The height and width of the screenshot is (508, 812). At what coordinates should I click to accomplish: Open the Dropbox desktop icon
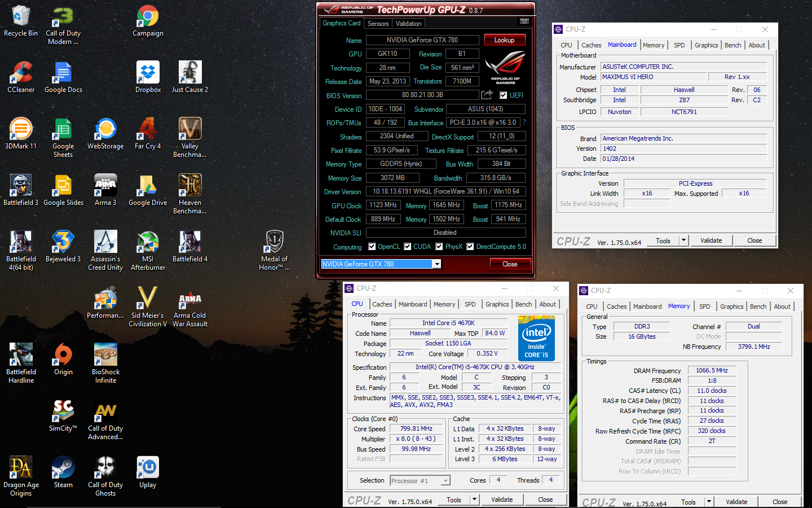pyautogui.click(x=148, y=78)
